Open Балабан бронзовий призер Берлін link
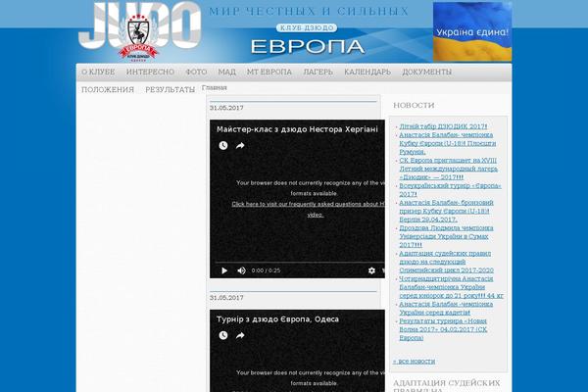Screen dimensions: 588x392 446,211
